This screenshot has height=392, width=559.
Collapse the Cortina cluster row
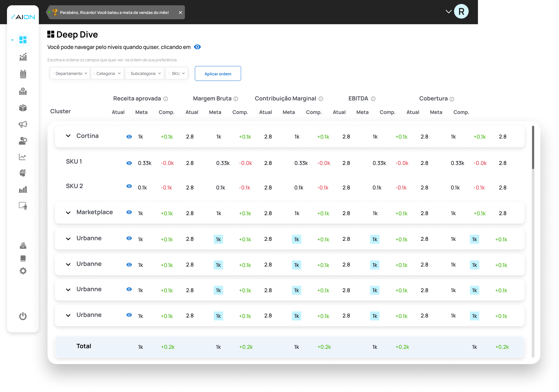point(68,136)
